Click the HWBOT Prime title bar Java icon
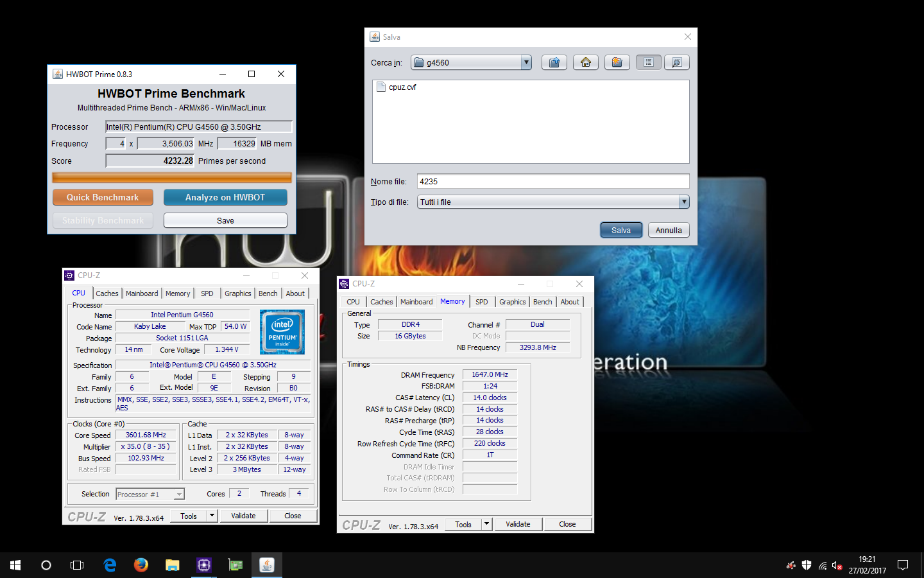 [58, 74]
